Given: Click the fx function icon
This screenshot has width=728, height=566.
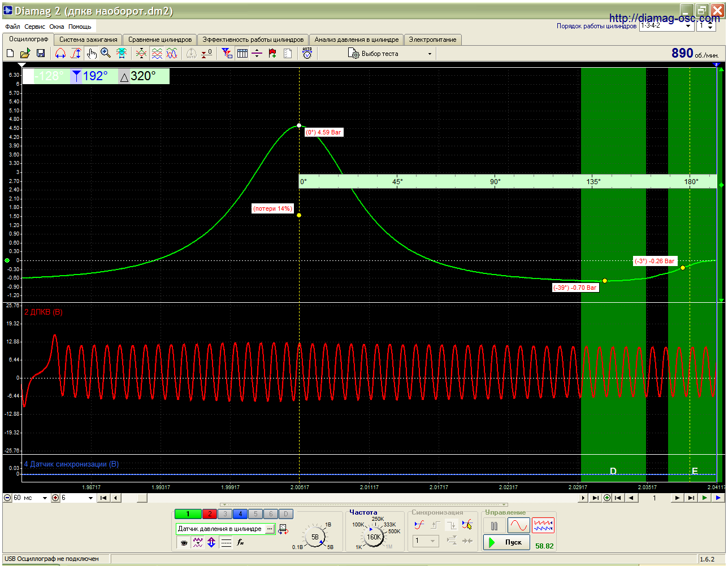Looking at the screenshot, I should tap(240, 542).
